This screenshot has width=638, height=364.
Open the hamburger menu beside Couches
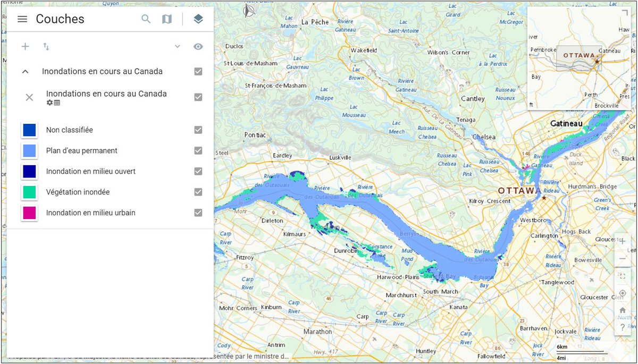point(22,19)
